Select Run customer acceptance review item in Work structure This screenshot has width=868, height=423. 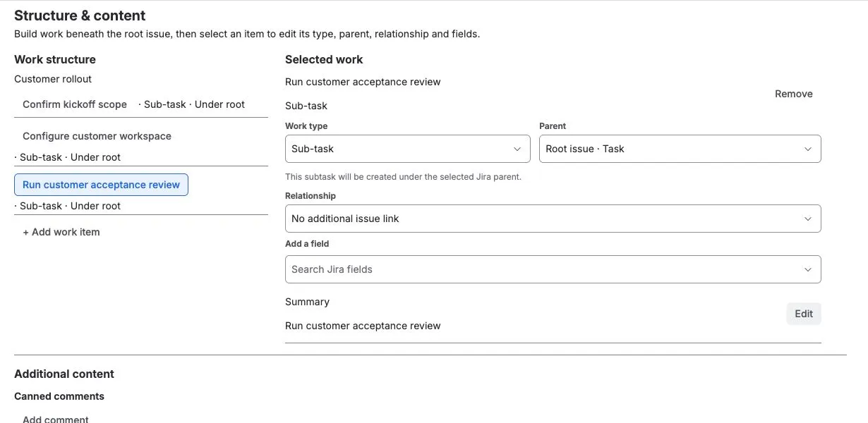(101, 185)
